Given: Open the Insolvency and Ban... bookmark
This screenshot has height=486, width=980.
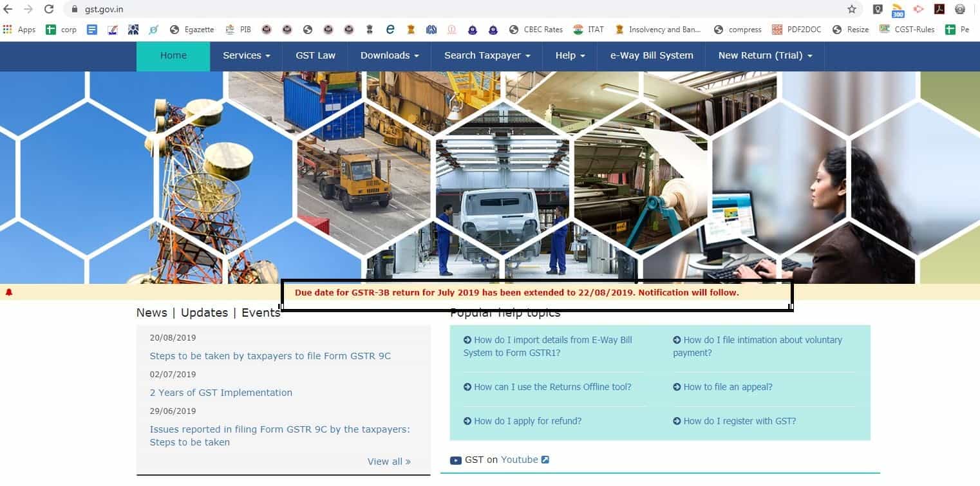Looking at the screenshot, I should 658,30.
